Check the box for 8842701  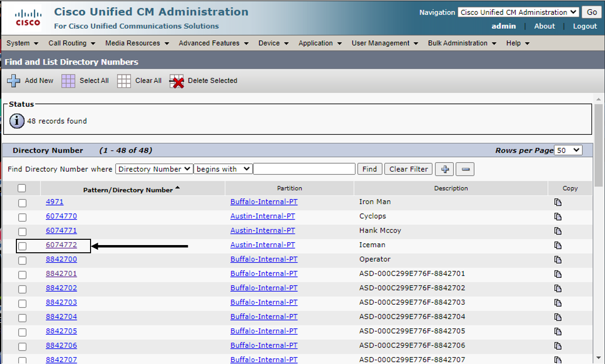[x=22, y=275]
